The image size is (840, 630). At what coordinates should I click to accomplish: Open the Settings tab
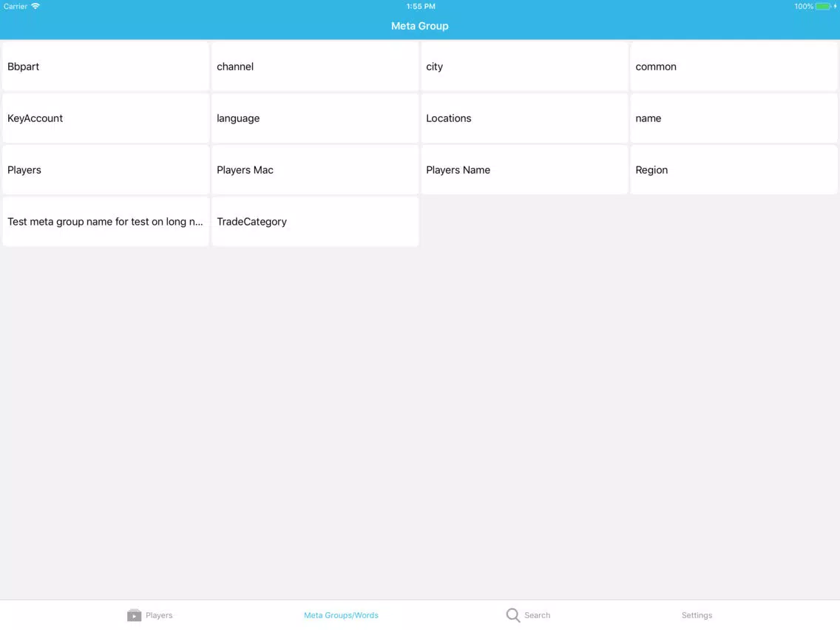pos(697,615)
